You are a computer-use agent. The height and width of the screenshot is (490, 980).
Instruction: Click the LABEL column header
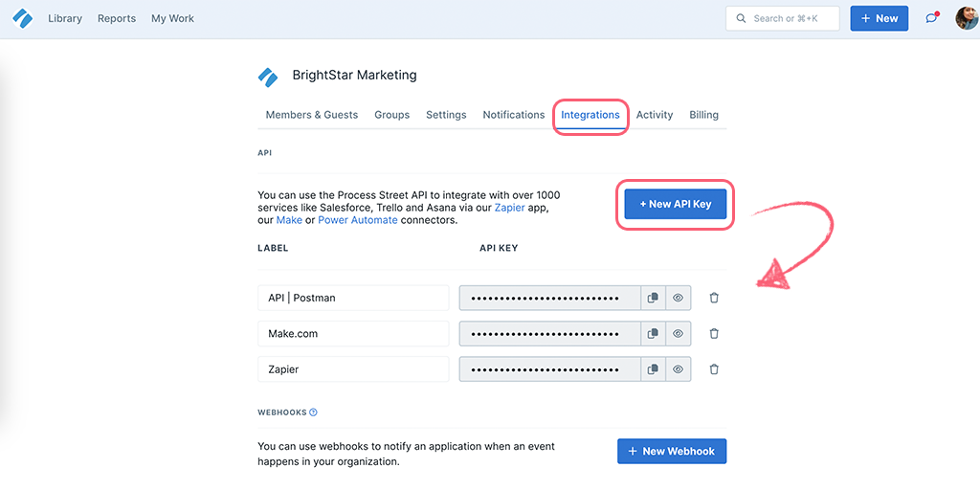[x=273, y=248]
